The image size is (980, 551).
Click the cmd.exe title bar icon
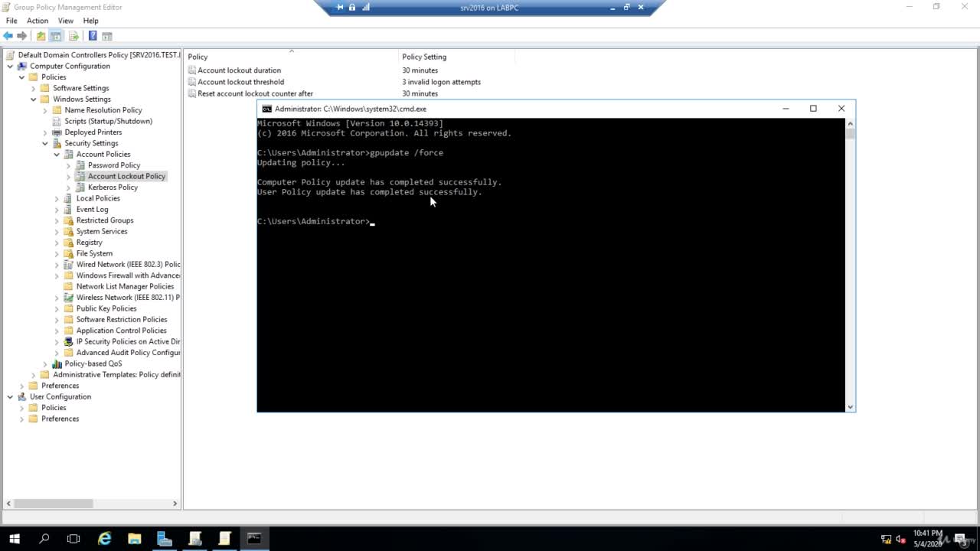(x=266, y=109)
